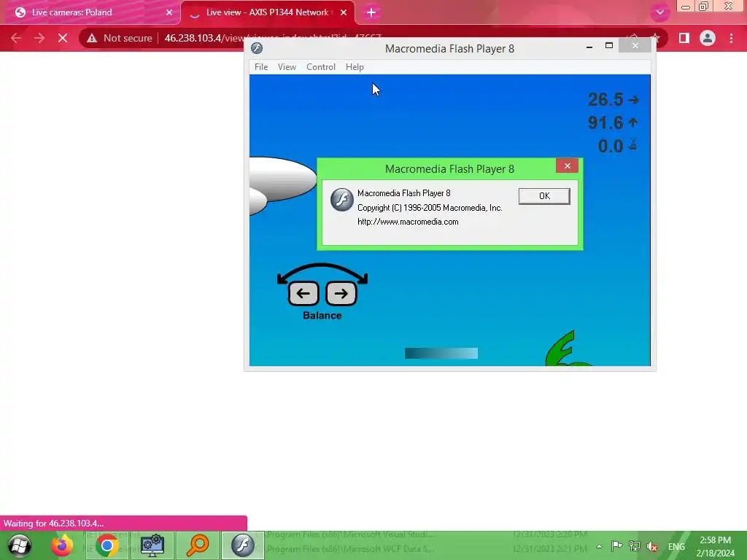
Task: Click the 26.5 horizontal speed readout
Action: click(x=605, y=99)
